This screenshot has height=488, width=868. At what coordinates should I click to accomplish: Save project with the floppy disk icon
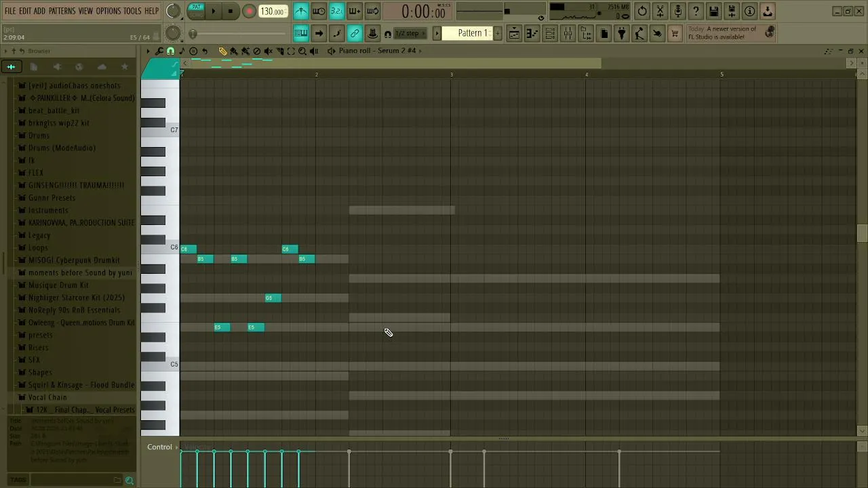(713, 11)
